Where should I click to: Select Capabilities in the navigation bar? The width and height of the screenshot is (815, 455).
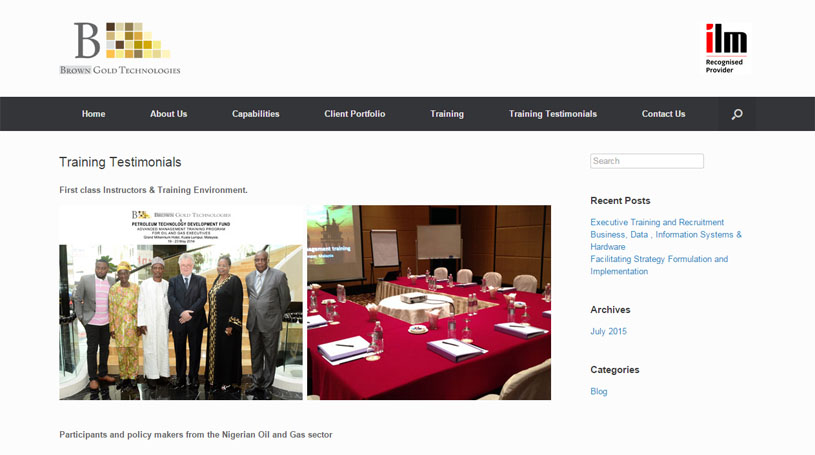pyautogui.click(x=255, y=114)
